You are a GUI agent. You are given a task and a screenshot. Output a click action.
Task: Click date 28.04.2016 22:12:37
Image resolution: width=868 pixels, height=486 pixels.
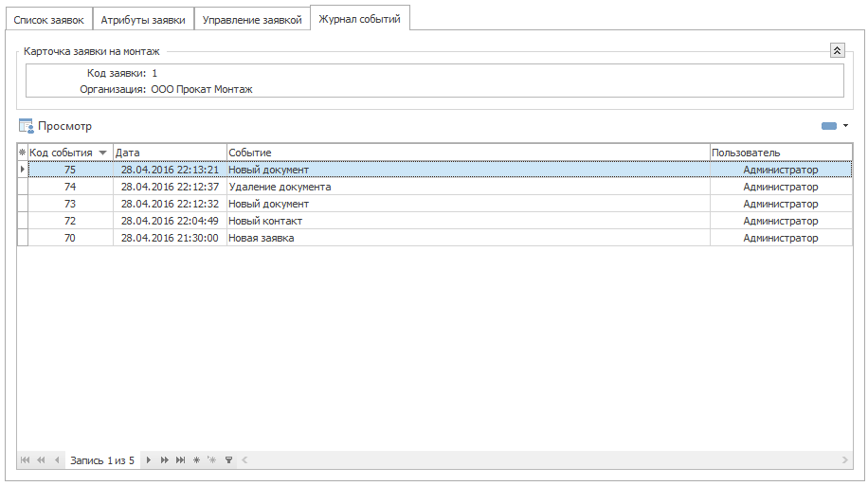[x=170, y=187]
